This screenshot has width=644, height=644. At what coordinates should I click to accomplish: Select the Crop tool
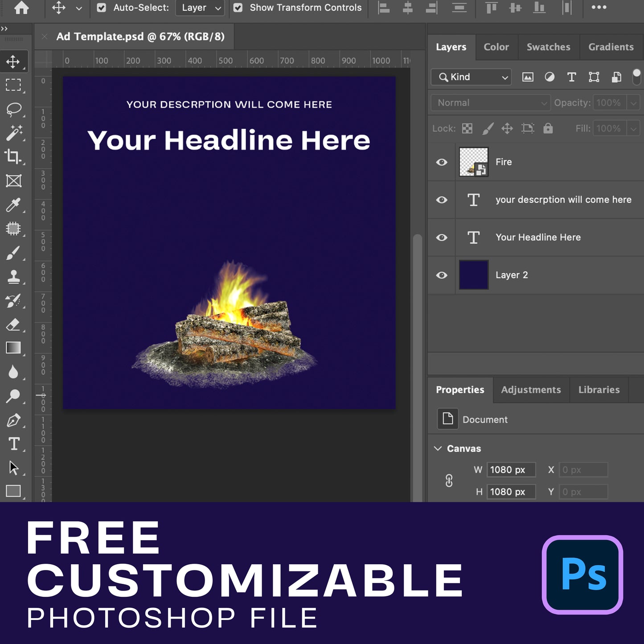point(13,156)
